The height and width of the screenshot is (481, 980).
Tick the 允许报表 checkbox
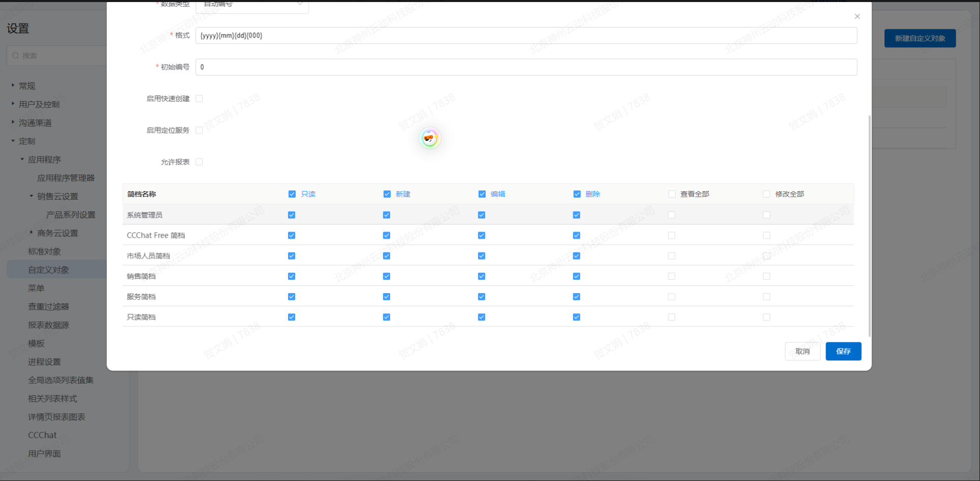tap(199, 162)
